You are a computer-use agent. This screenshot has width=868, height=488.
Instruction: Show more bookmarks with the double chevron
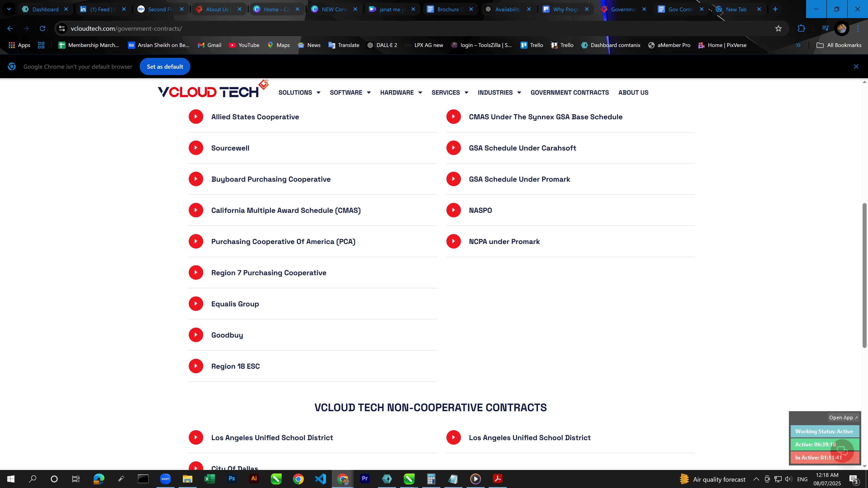click(x=798, y=45)
